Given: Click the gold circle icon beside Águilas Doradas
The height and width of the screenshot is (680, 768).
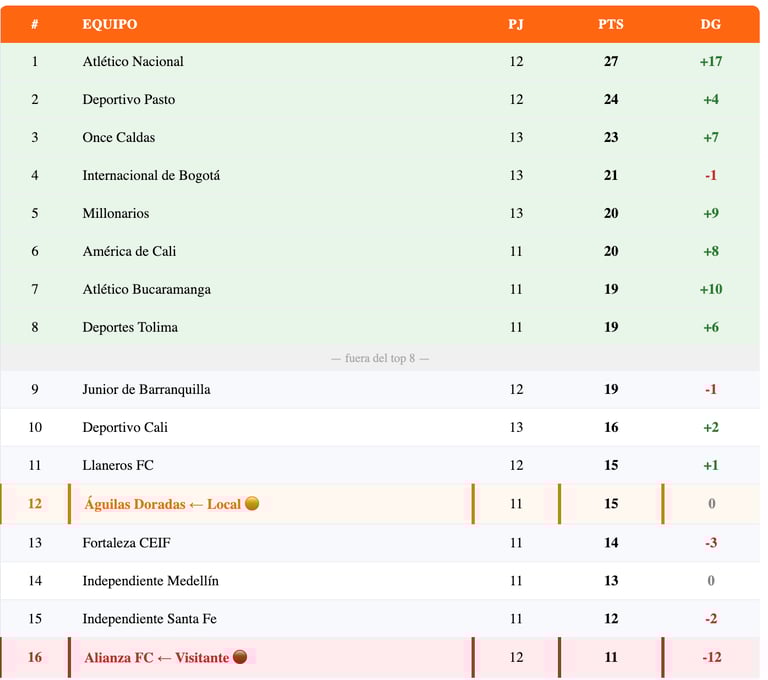Looking at the screenshot, I should coord(252,504).
